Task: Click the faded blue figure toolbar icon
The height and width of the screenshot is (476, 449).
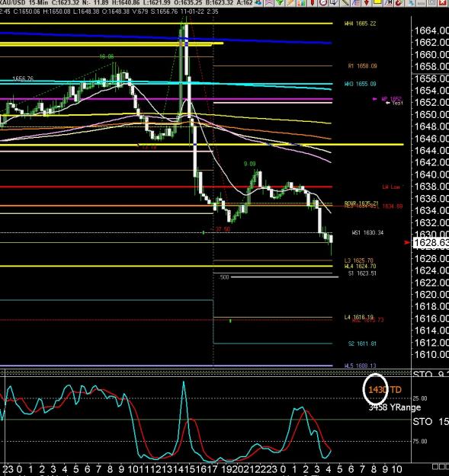Action: click(x=410, y=3)
